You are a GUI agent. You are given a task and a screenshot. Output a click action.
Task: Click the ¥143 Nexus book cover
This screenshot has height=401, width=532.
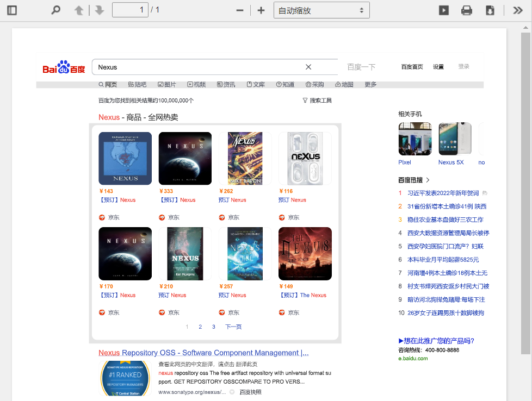pos(125,158)
